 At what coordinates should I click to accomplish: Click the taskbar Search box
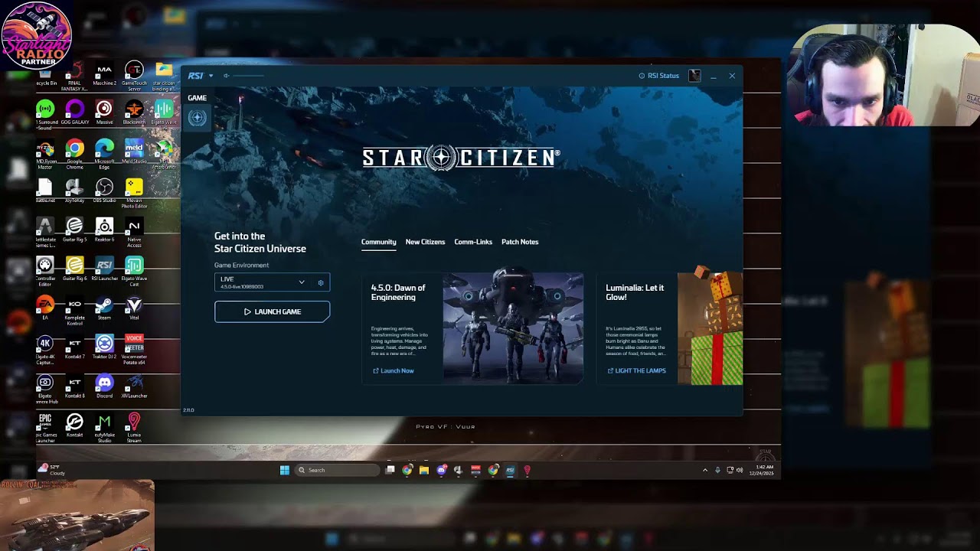pos(337,470)
